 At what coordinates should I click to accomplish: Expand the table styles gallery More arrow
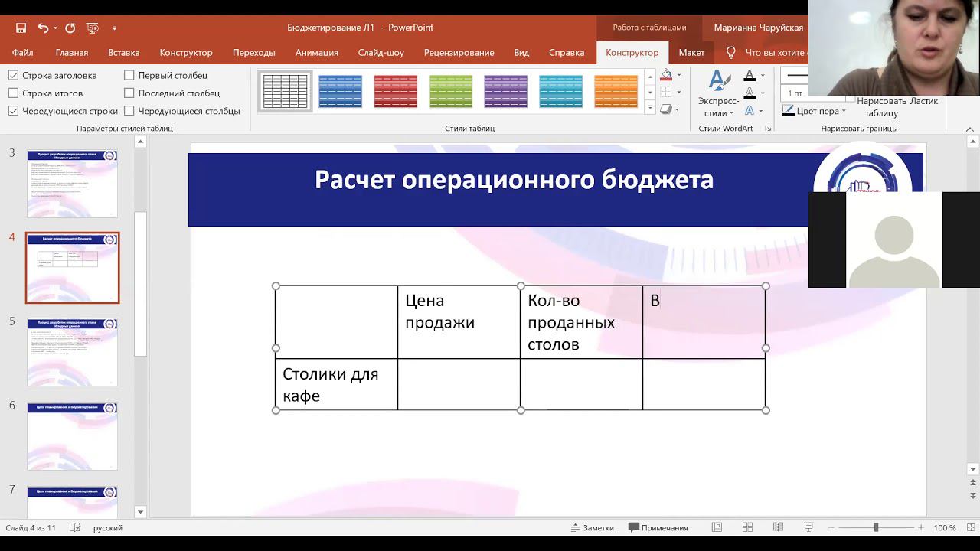[650, 108]
